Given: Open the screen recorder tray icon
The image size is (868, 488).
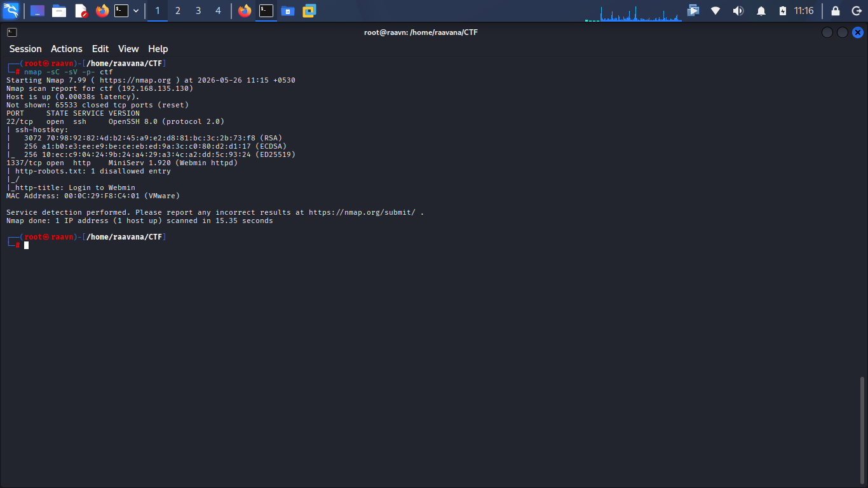Looking at the screenshot, I should pos(693,11).
